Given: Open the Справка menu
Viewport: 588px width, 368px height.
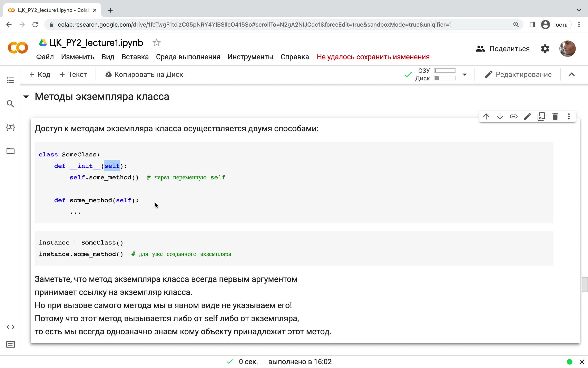Looking at the screenshot, I should (x=295, y=57).
